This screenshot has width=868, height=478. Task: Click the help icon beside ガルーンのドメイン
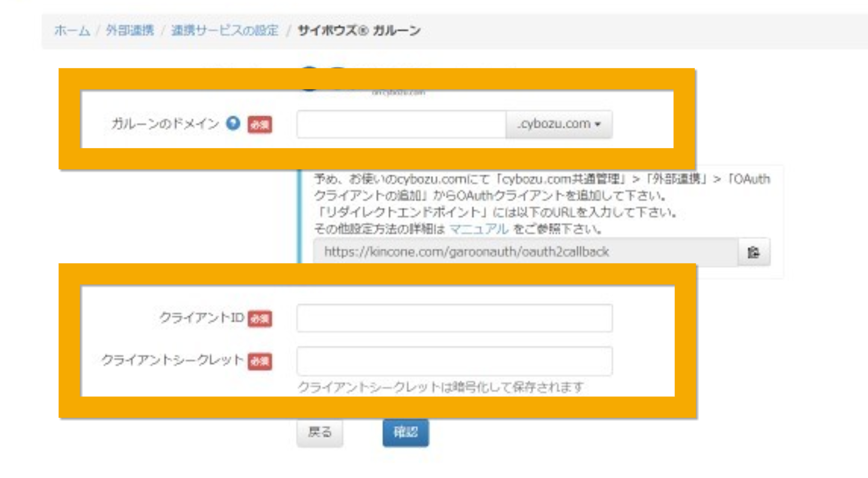pos(233,124)
